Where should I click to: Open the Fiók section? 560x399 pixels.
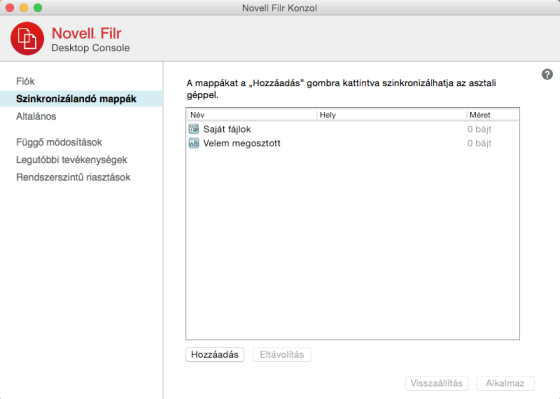coord(25,81)
